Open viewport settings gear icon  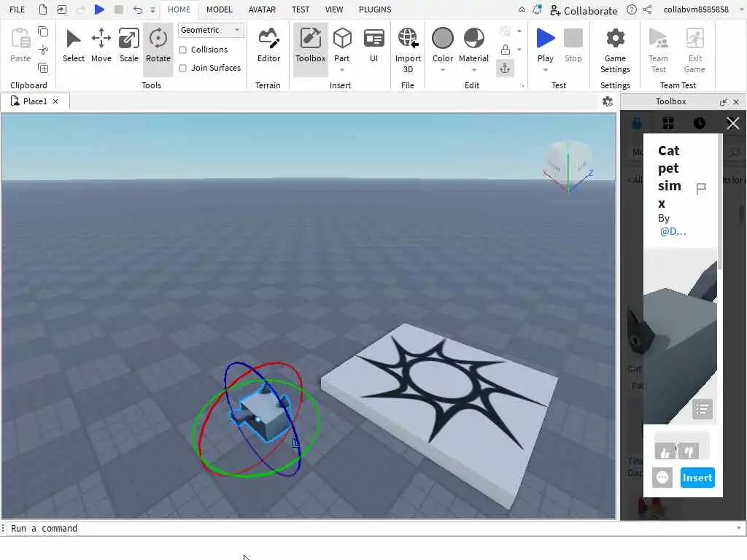(x=607, y=101)
